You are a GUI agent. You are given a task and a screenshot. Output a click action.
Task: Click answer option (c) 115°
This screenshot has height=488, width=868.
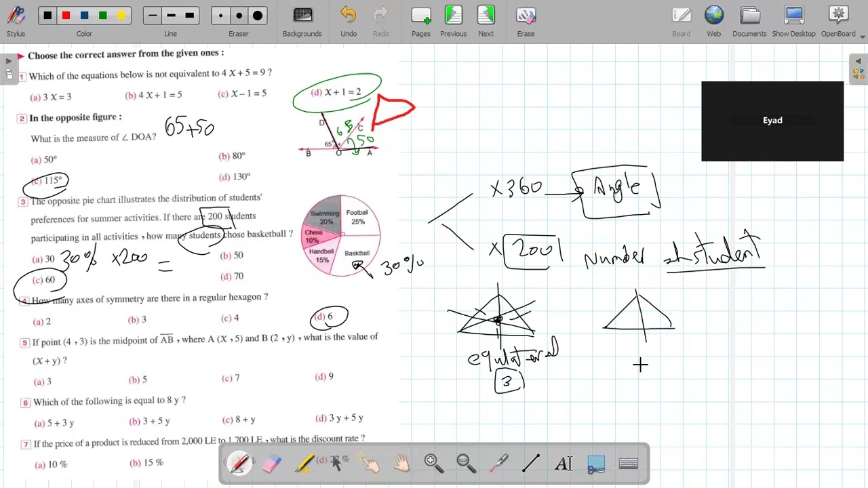[x=47, y=181]
